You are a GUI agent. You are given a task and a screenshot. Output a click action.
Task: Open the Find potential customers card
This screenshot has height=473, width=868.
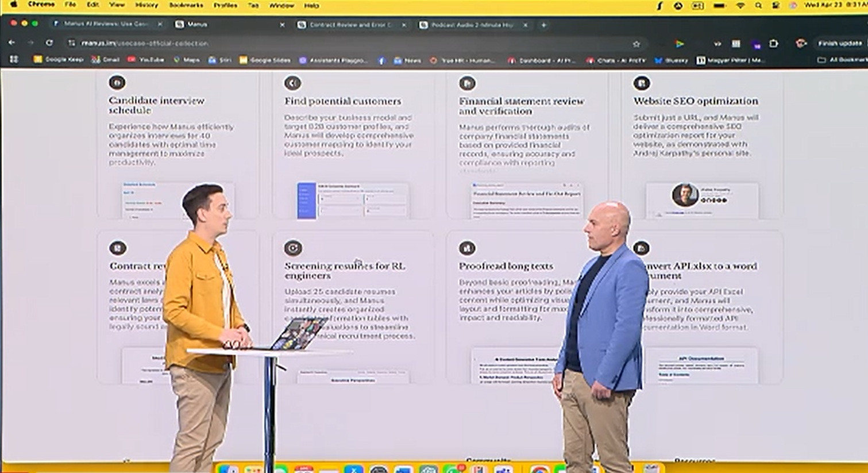click(x=343, y=101)
